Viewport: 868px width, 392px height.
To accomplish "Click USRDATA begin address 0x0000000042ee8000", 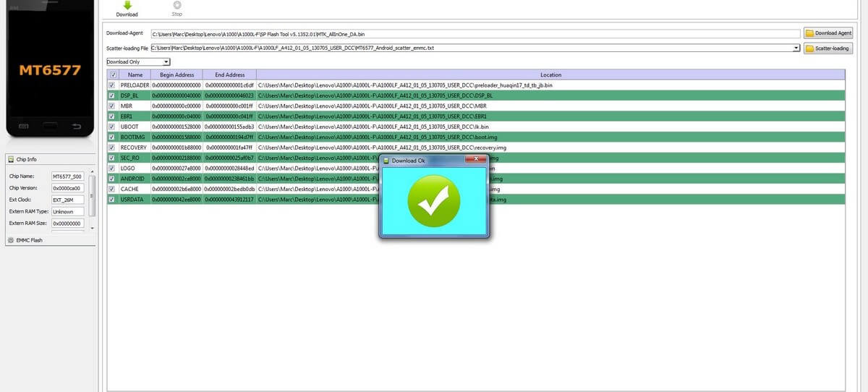I will tap(177, 199).
